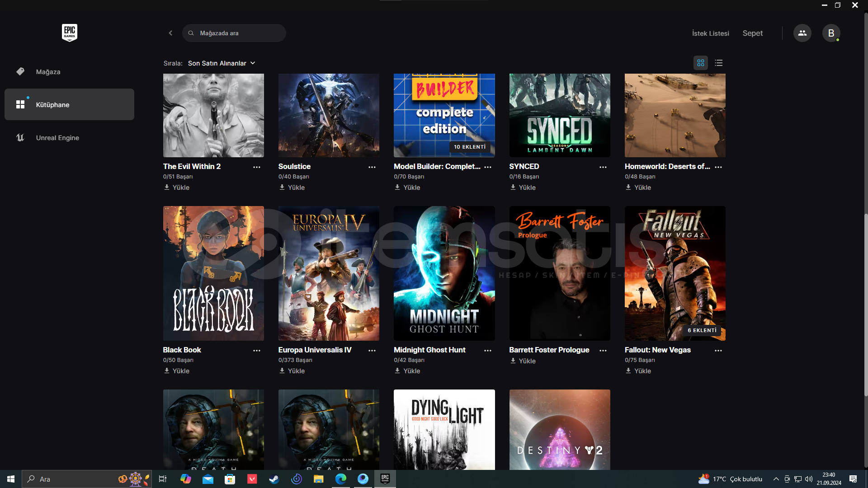Open Task View on the taskbar
868x488 pixels.
click(163, 479)
